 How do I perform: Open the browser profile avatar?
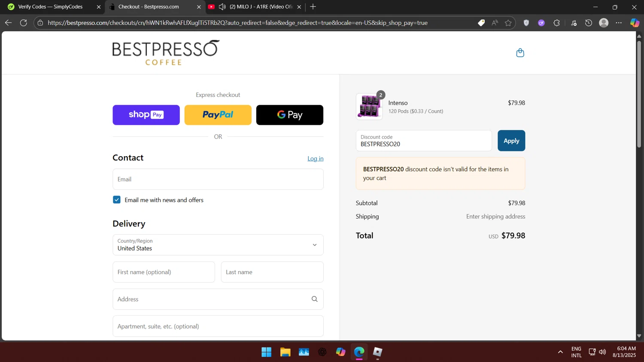(604, 23)
